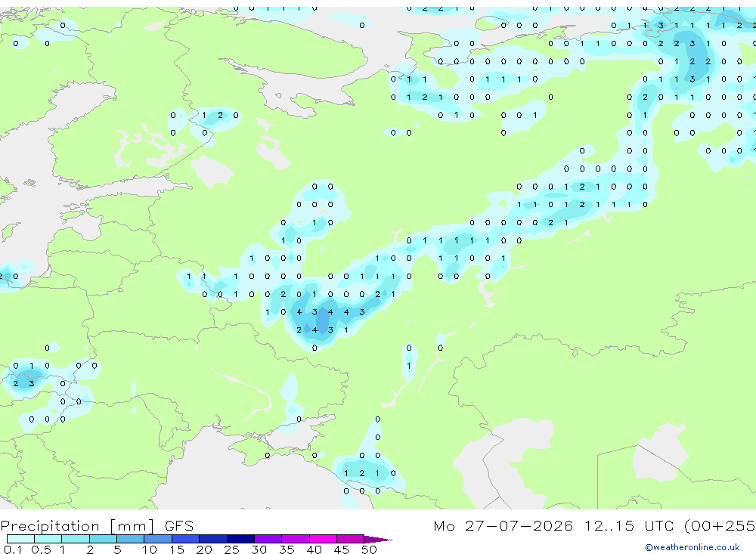Click the '40' legend scale label
Viewport: 756px width, 554px height.
pyautogui.click(x=314, y=549)
